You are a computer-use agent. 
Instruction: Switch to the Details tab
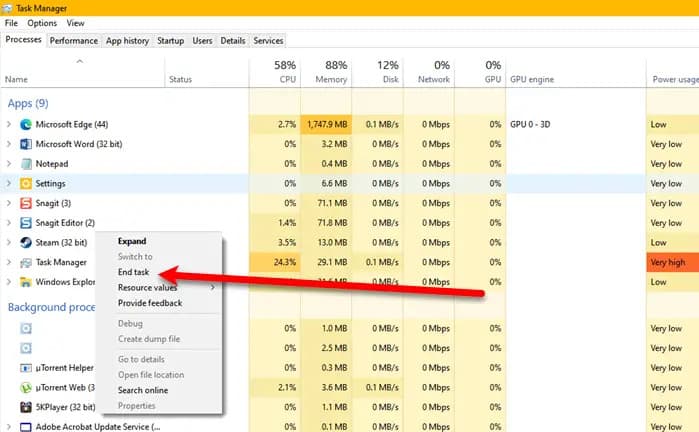233,41
